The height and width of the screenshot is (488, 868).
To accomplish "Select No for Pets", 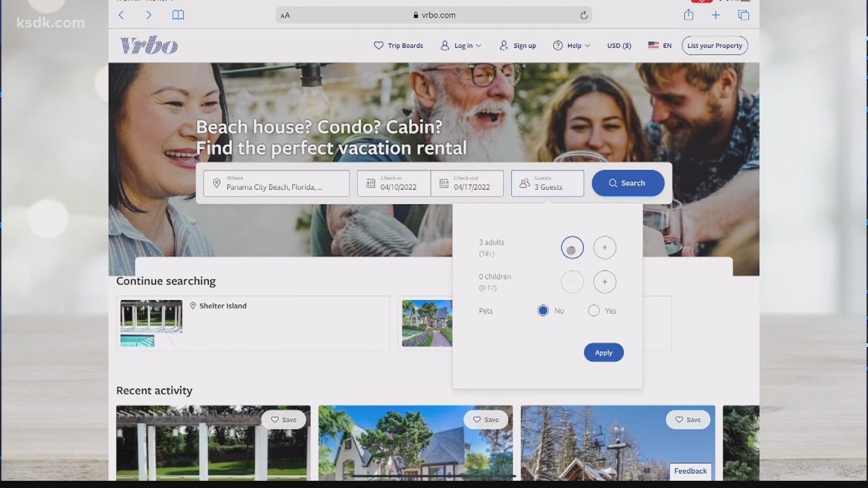I will [543, 311].
